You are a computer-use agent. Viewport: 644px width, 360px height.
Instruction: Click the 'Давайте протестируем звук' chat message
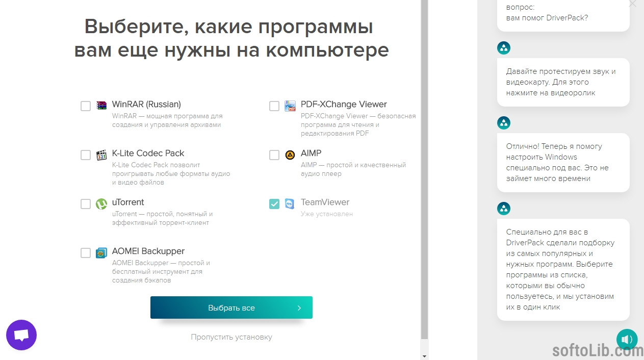563,82
